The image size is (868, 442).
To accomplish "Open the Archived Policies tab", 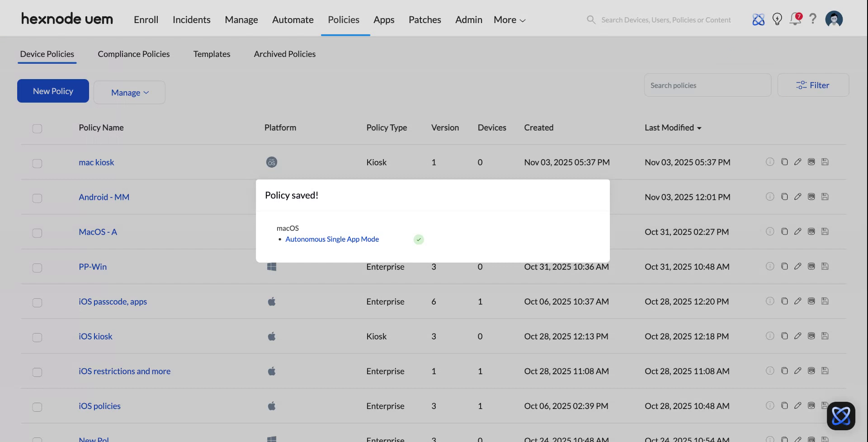I will tap(284, 54).
